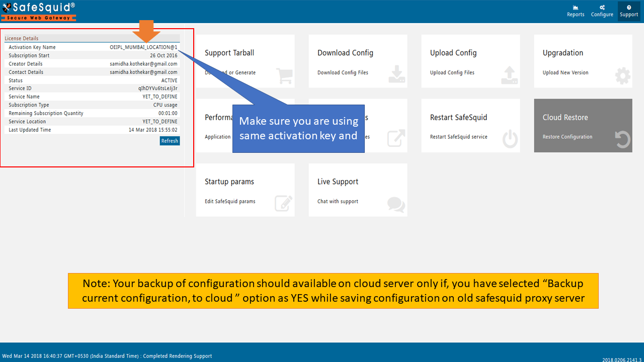Click the Status value ACTIVE
644x362 pixels.
(x=169, y=80)
